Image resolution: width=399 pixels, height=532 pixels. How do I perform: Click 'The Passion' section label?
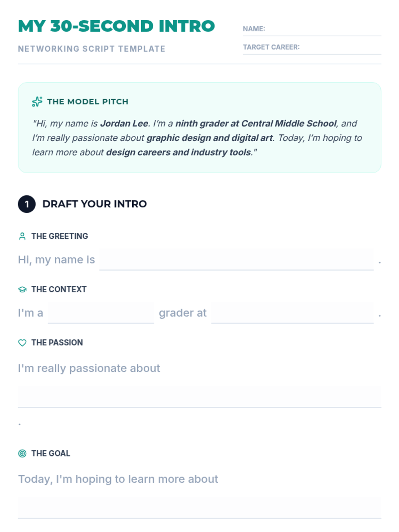click(x=57, y=343)
